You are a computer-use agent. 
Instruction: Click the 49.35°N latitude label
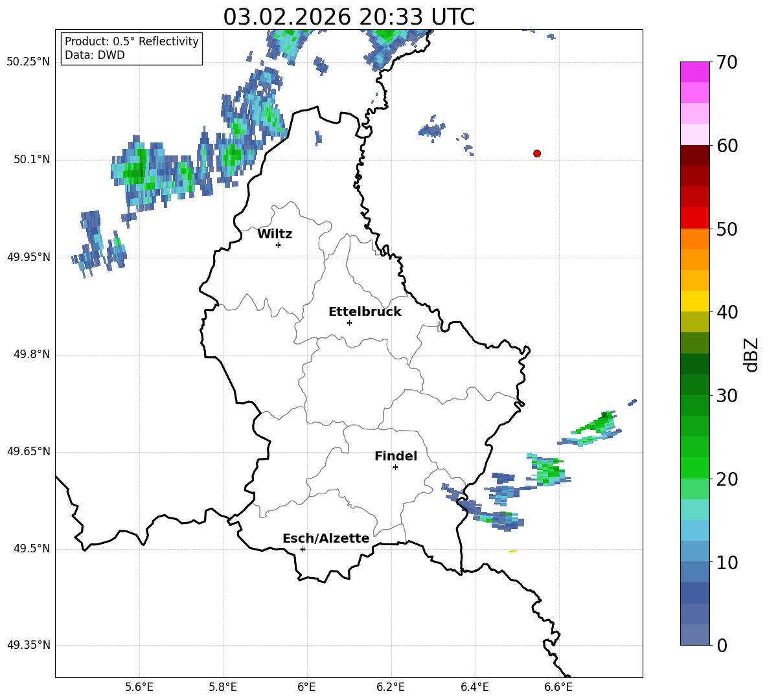click(x=29, y=645)
